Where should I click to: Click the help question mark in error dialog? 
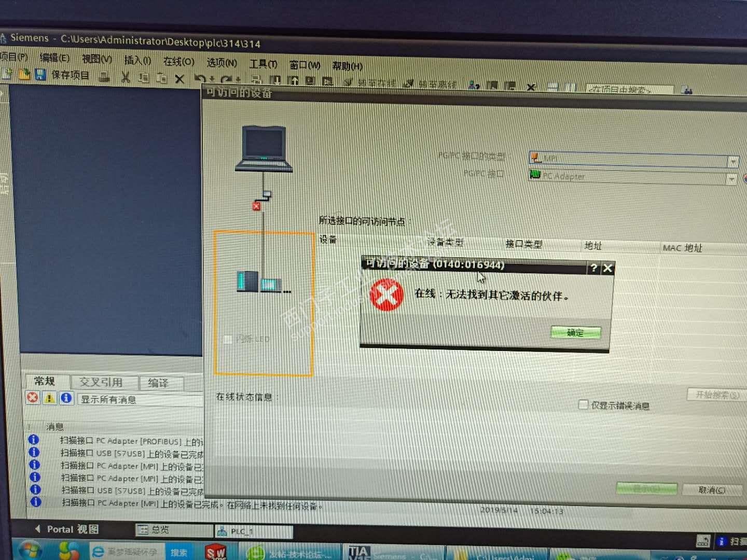[594, 268]
